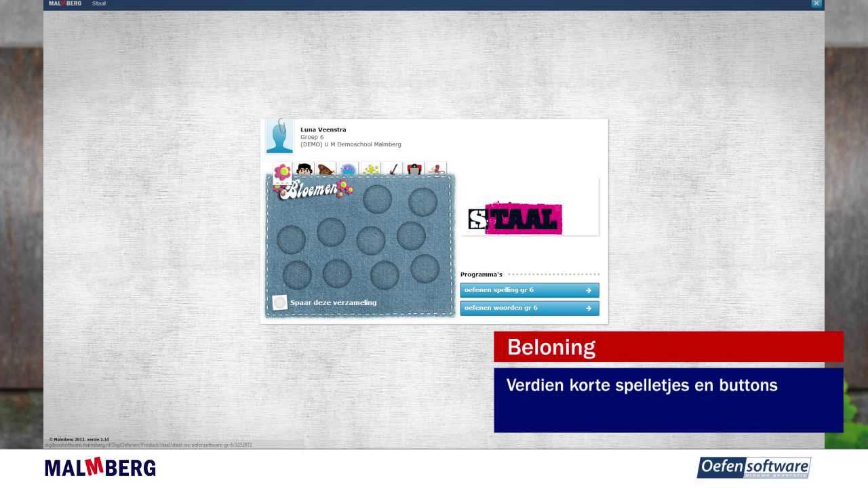Click the Oefensoftware logo

(x=754, y=468)
